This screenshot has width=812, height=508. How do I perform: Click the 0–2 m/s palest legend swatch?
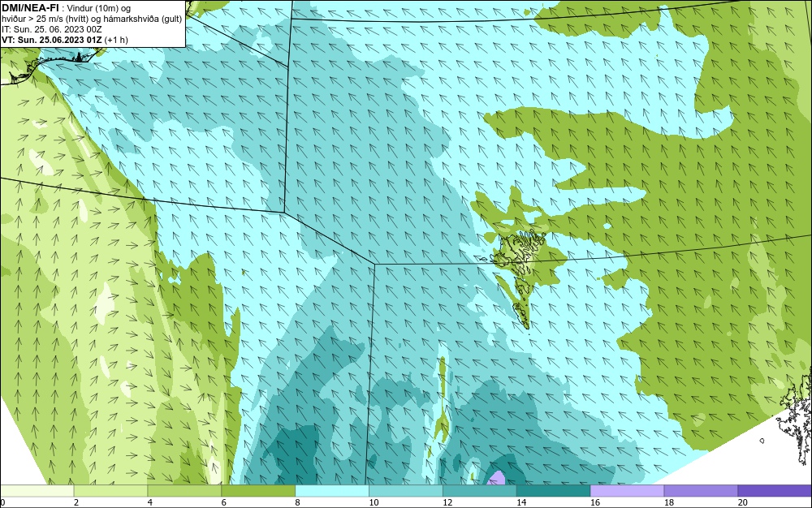pos(37,490)
